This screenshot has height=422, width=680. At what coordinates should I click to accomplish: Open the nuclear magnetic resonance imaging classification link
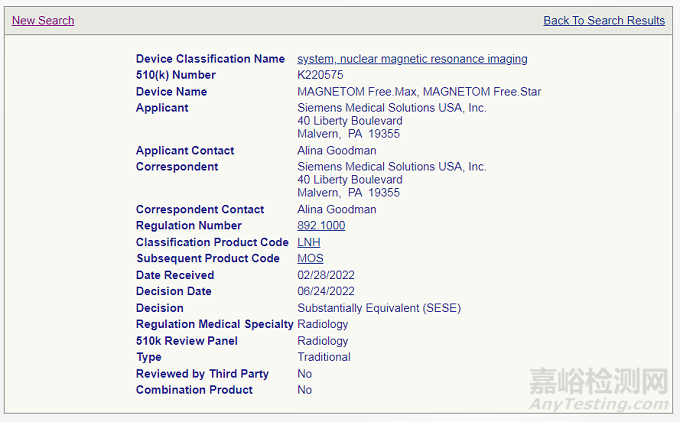pos(412,59)
